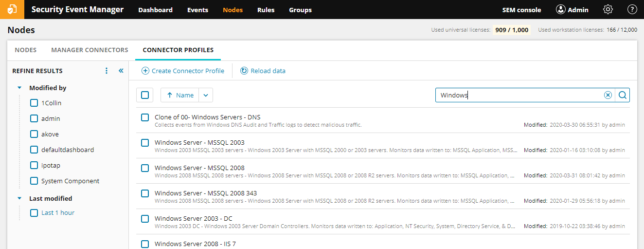Toggle the defaultdashboard filter checkbox
The image size is (644, 249).
[34, 150]
